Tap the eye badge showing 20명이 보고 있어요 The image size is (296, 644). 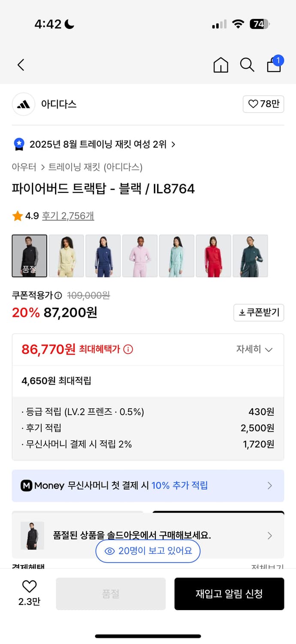click(148, 551)
